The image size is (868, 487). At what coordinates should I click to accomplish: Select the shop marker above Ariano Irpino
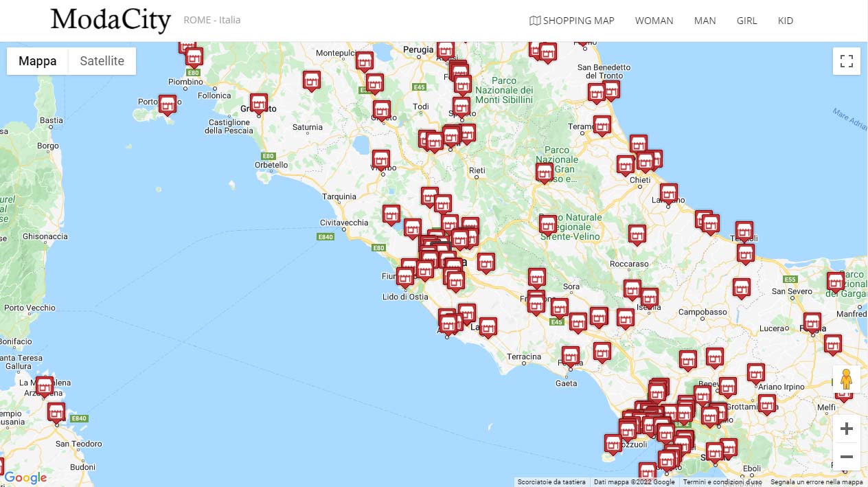[x=755, y=372]
